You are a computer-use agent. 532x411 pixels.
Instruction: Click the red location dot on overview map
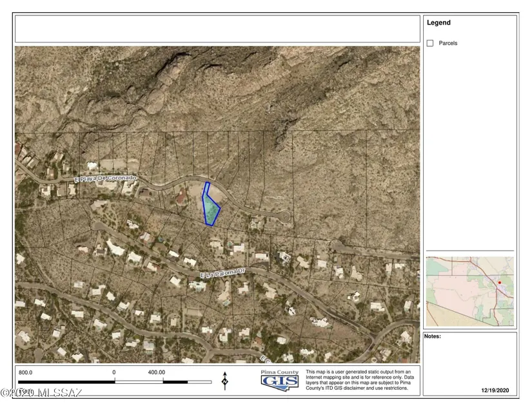coord(499,282)
